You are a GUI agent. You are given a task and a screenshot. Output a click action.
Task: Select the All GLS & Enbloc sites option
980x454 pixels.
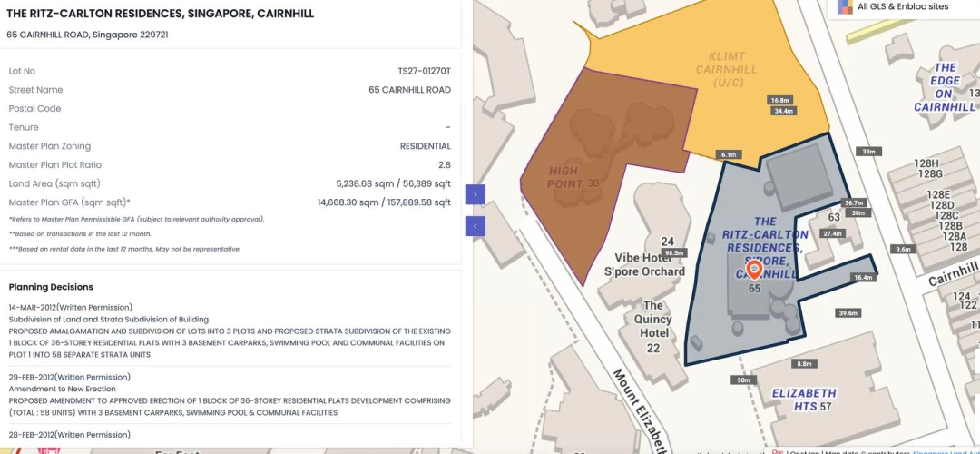coord(902,7)
